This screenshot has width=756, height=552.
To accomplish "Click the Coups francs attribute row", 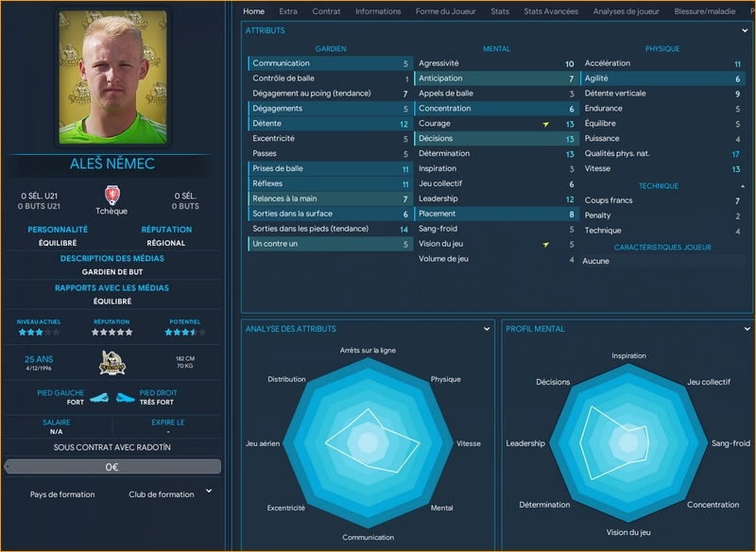I will click(662, 200).
